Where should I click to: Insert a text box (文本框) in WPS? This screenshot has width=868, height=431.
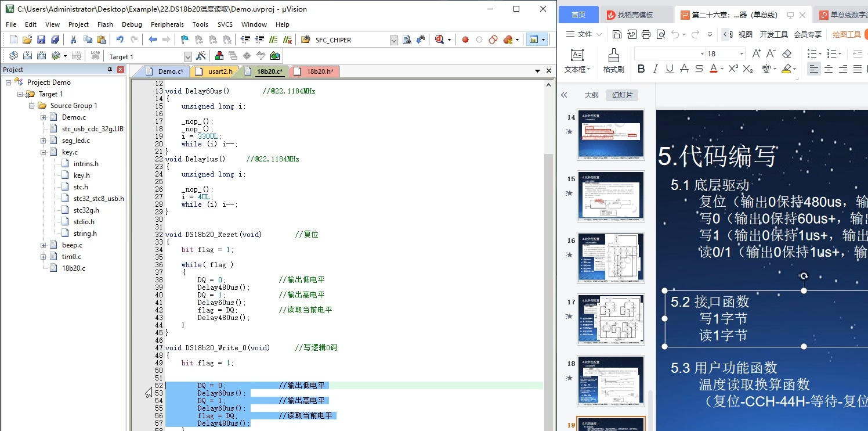[x=577, y=61]
